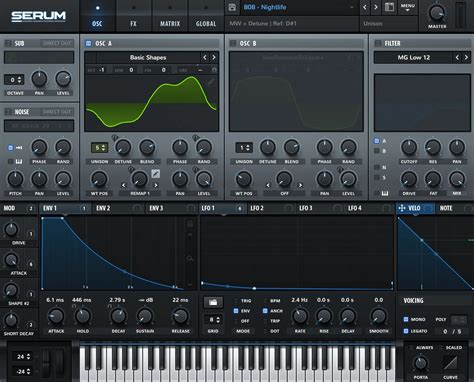Click the noise keytrack piano icon
Screen dimensions: 474x382
(x=19, y=162)
